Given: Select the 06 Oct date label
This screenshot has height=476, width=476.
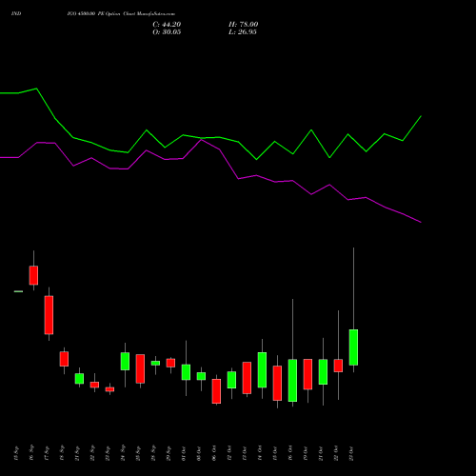Looking at the screenshot, I should (x=214, y=453).
